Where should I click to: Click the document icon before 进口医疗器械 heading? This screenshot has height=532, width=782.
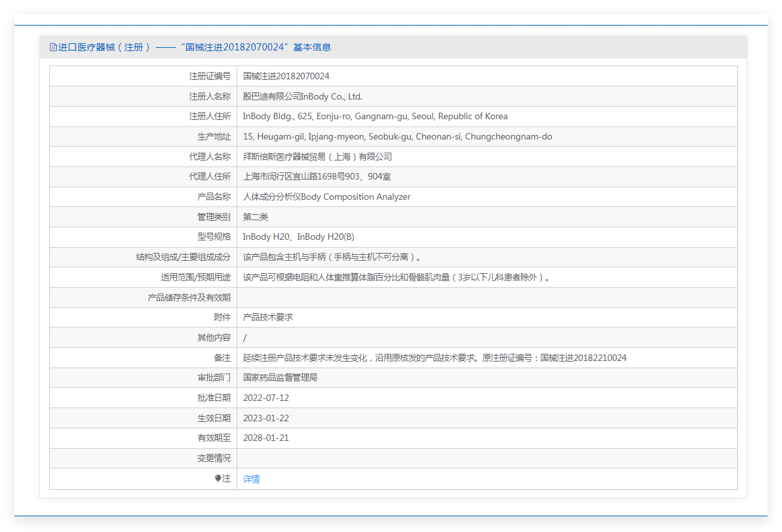(53, 47)
